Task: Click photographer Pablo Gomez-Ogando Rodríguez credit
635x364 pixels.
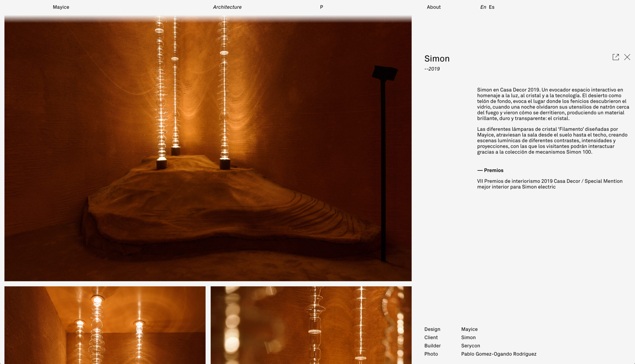Action: pos(499,354)
